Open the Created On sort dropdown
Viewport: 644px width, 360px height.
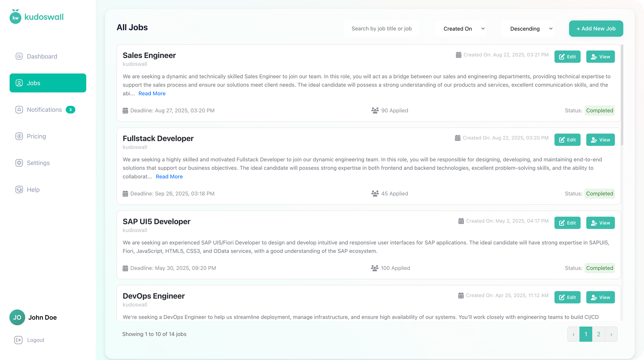coord(464,29)
